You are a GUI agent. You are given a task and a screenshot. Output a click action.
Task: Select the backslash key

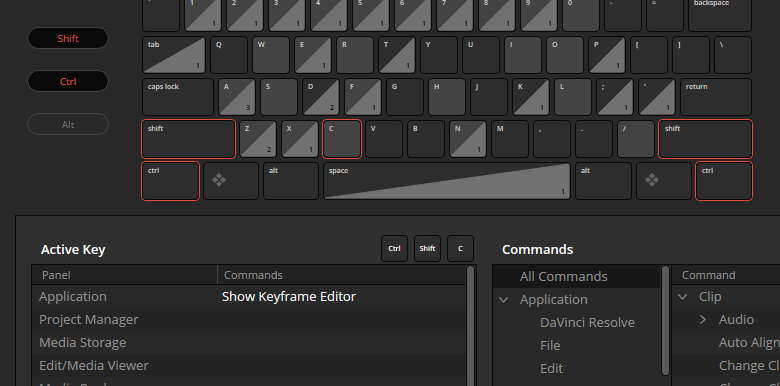click(x=733, y=55)
